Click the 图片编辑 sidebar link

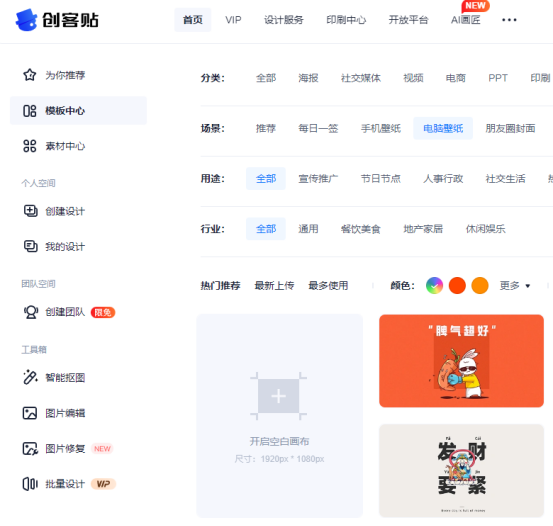click(x=65, y=413)
